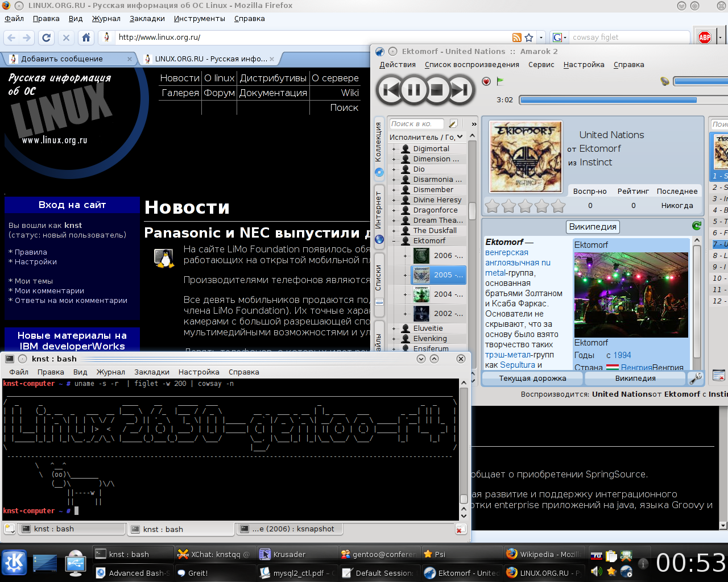Skip to previous track in Amarok
This screenshot has width=728, height=582.
click(390, 89)
